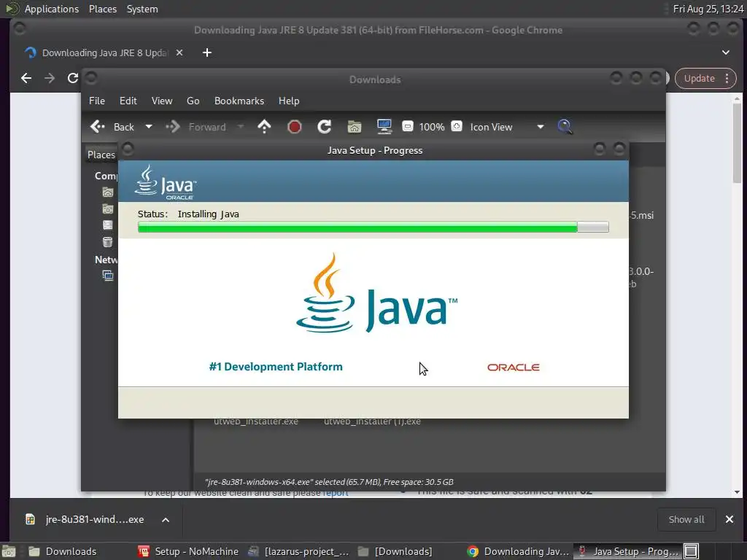Click show desktop icon in bottom panel

click(9, 551)
